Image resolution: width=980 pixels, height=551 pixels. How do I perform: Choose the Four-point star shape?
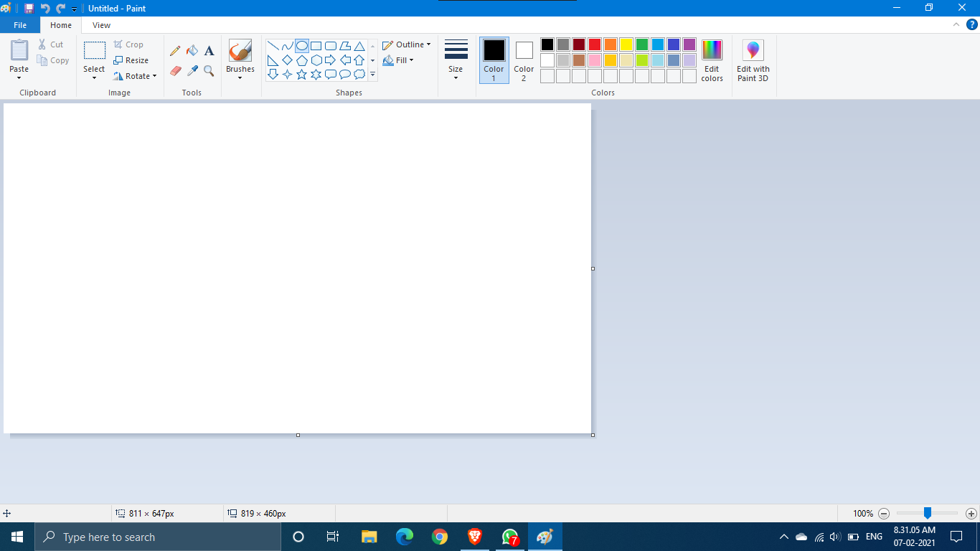tap(287, 74)
